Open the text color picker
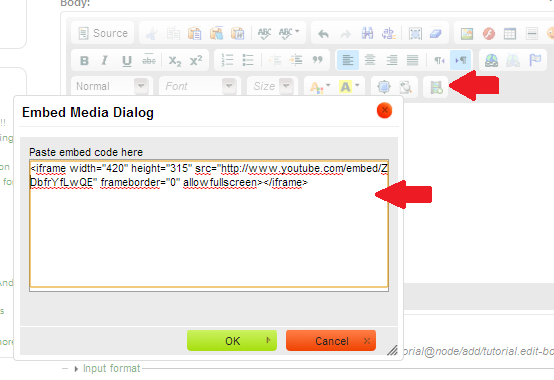This screenshot has height=380, width=554. (320, 87)
